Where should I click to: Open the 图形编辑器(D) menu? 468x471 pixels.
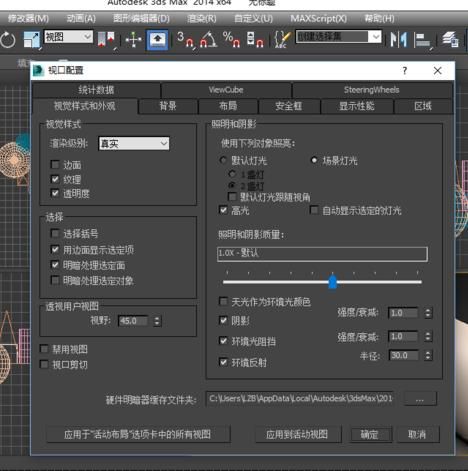tap(141, 18)
